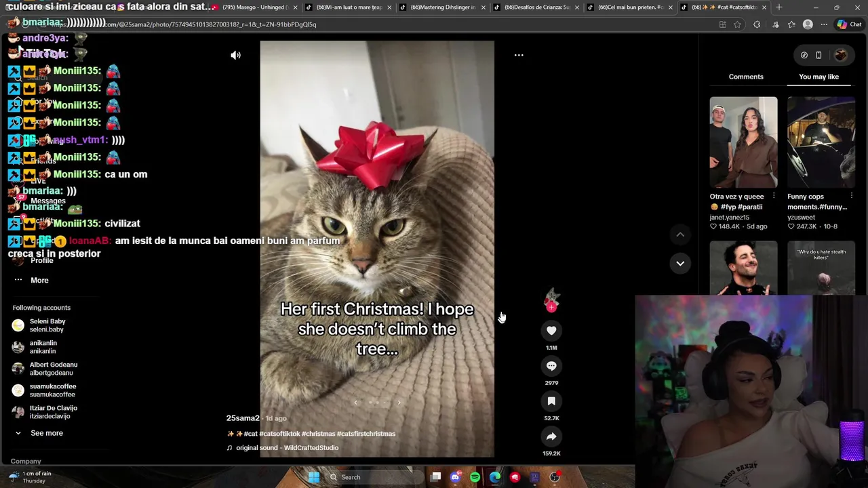
Task: Close the Mi-am luat o mare teapa tab
Action: point(389,7)
